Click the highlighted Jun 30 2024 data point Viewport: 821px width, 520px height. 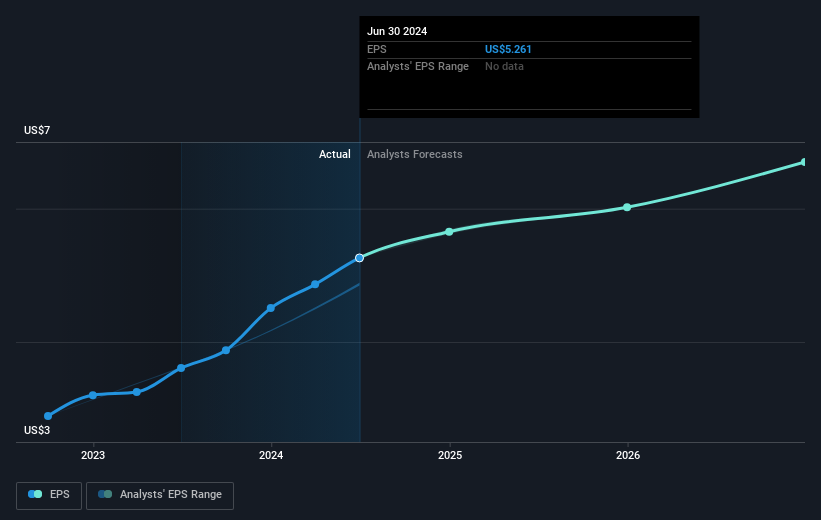359,258
